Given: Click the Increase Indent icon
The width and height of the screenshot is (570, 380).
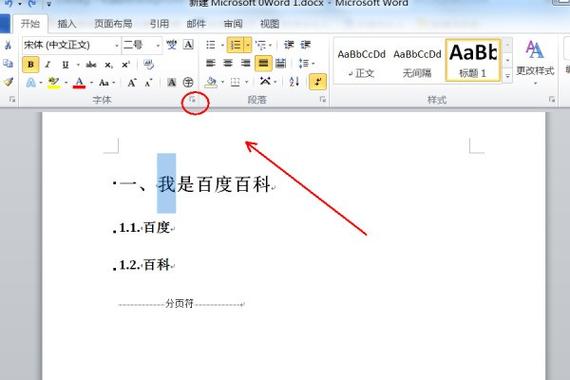Looking at the screenshot, I should [x=306, y=45].
